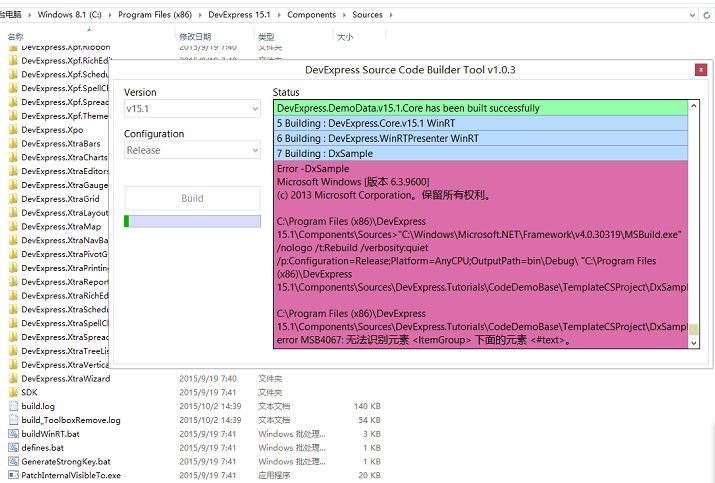This screenshot has width=715, height=483.
Task: Select the GenerateStrongKey.bat file icon
Action: coord(13,461)
